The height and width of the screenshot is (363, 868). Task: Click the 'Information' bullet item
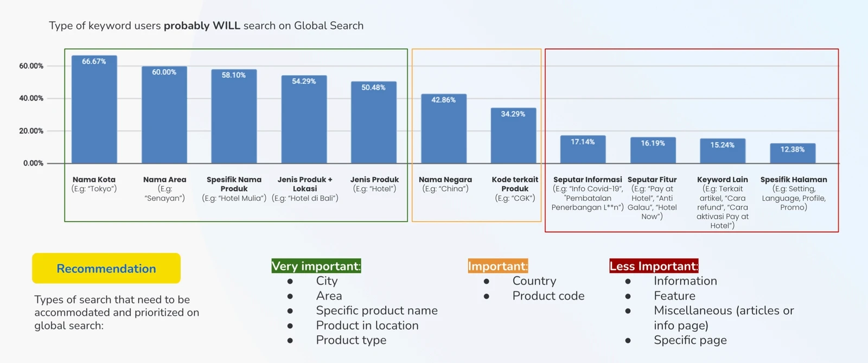685,281
